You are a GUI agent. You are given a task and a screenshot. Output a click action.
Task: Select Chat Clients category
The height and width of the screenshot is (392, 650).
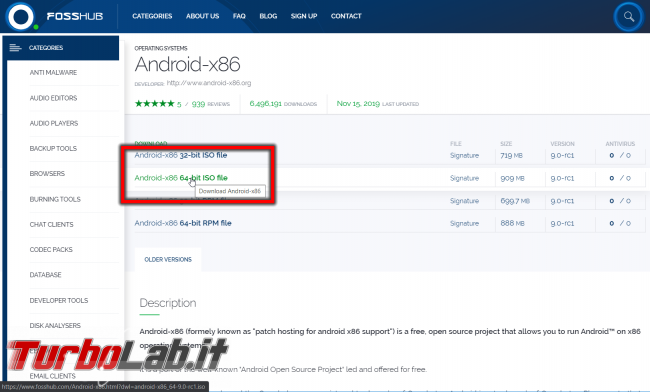[x=51, y=225]
